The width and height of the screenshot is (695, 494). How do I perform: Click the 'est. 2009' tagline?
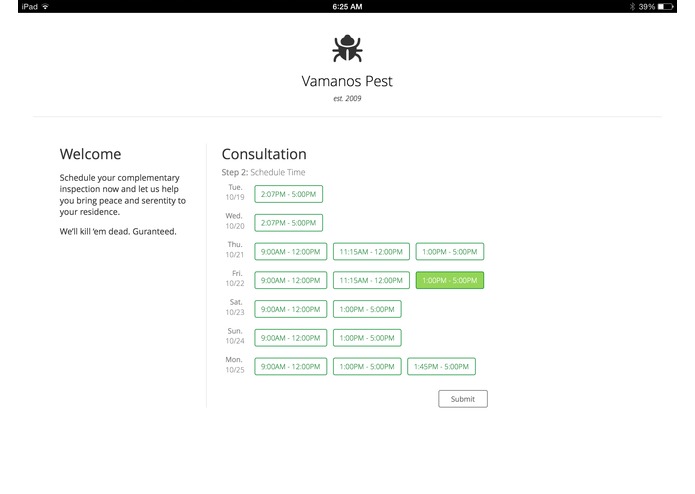tap(347, 98)
